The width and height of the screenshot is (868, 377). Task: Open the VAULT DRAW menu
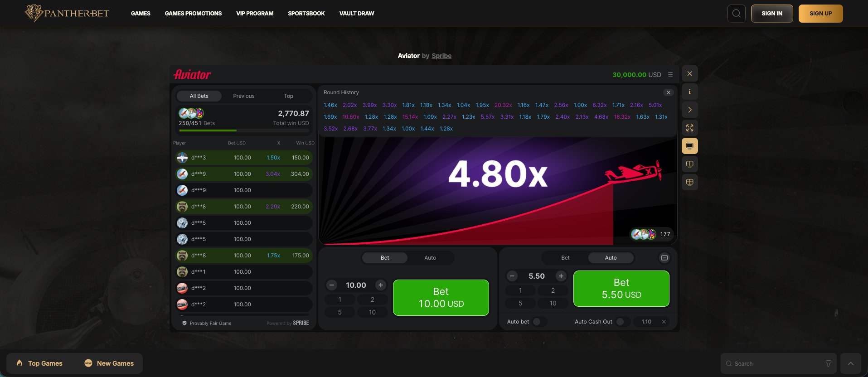357,14
